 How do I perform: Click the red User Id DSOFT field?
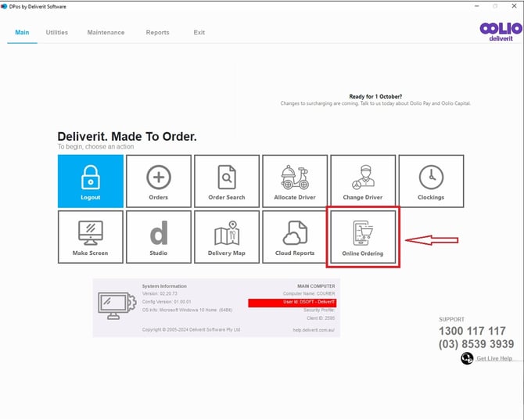coord(293,303)
